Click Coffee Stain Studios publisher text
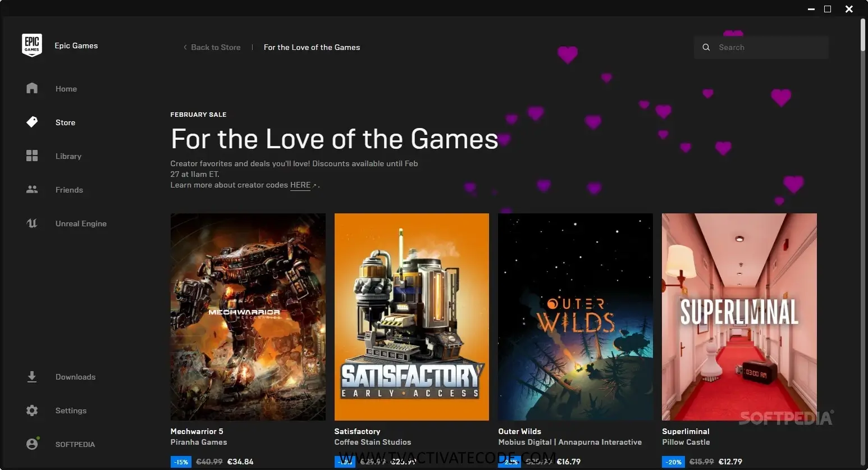868x470 pixels. click(373, 442)
